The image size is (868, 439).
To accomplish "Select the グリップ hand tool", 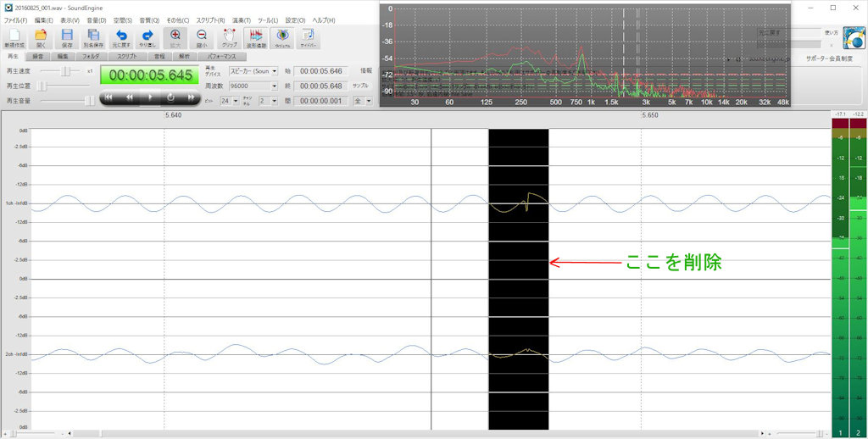I will coord(229,38).
